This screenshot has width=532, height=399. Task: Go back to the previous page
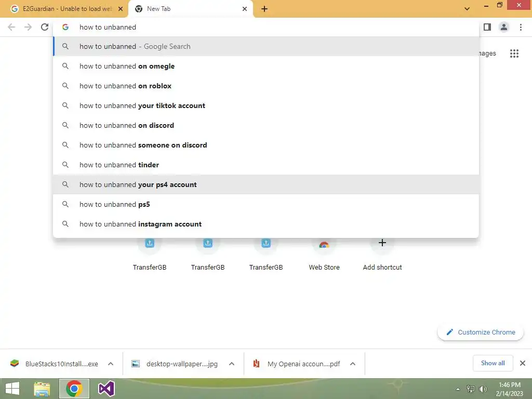[x=11, y=27]
